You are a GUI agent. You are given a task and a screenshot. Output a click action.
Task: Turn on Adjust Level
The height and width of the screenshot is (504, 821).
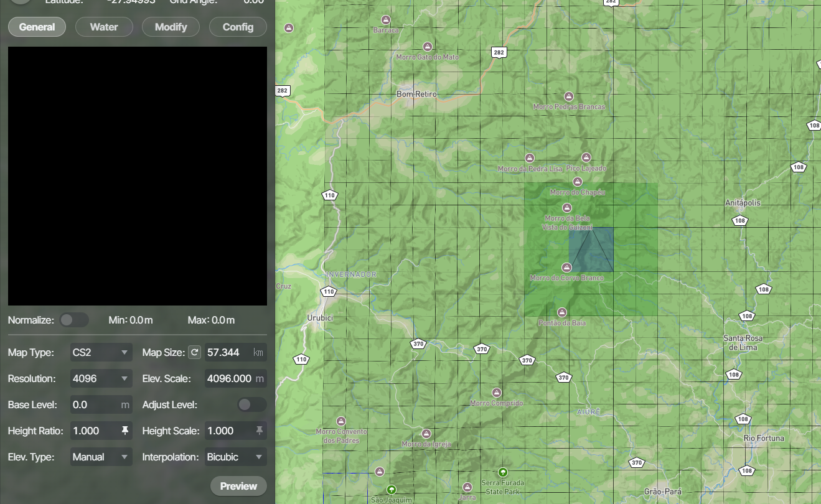click(x=251, y=404)
